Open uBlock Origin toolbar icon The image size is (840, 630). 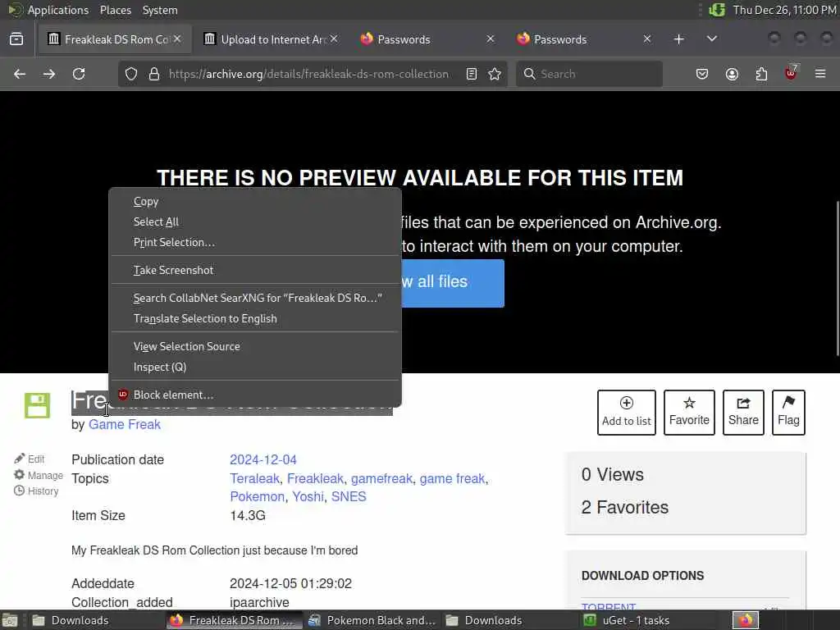[791, 73]
